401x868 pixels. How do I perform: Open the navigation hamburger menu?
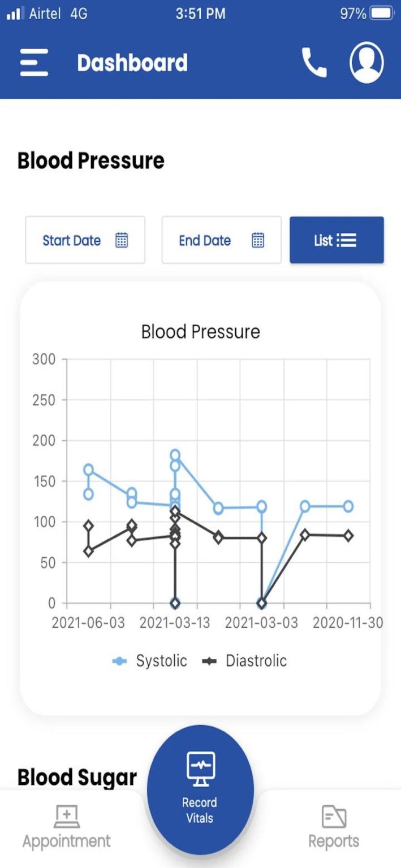coord(33,63)
